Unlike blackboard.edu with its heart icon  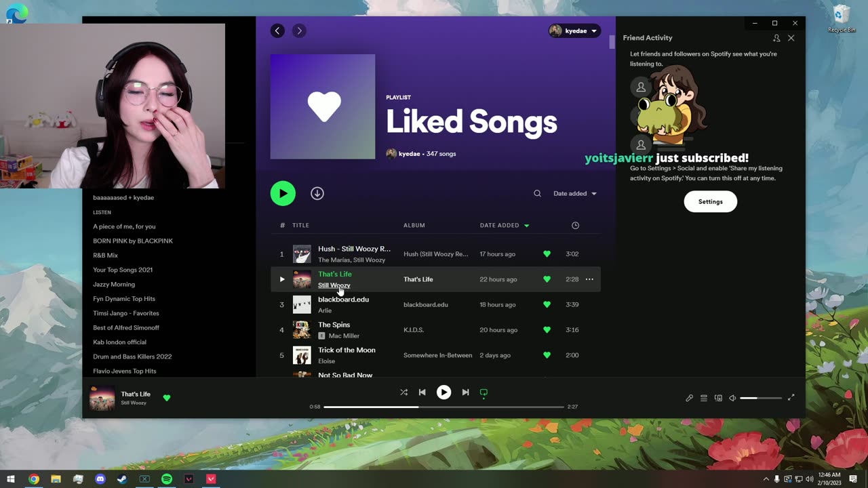tap(547, 304)
